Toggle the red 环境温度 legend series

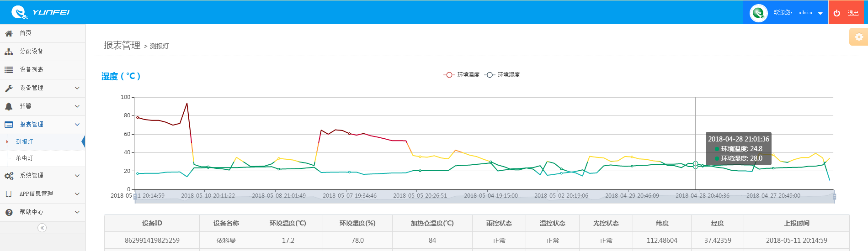coord(462,75)
